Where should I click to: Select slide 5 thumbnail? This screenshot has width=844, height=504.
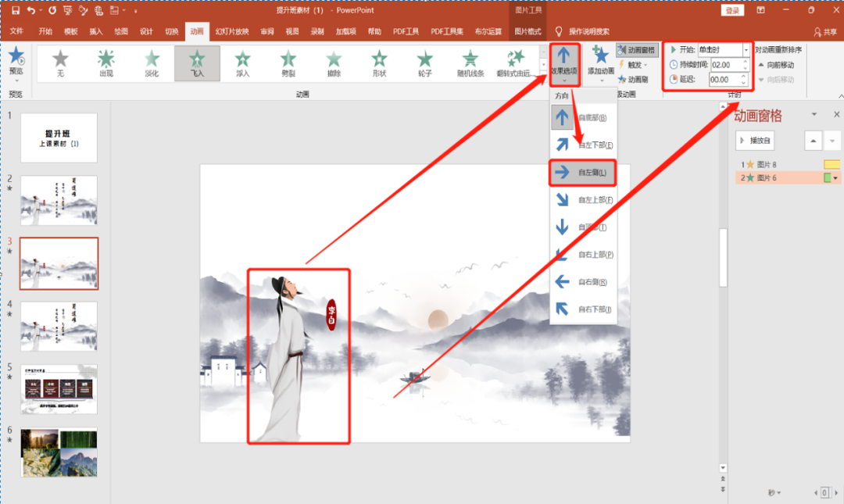pyautogui.click(x=59, y=389)
